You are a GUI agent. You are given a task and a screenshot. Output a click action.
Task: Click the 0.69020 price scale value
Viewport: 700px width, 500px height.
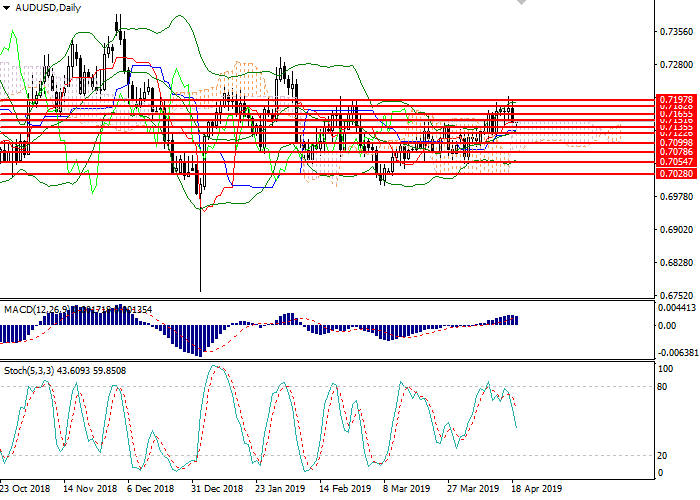(677, 230)
